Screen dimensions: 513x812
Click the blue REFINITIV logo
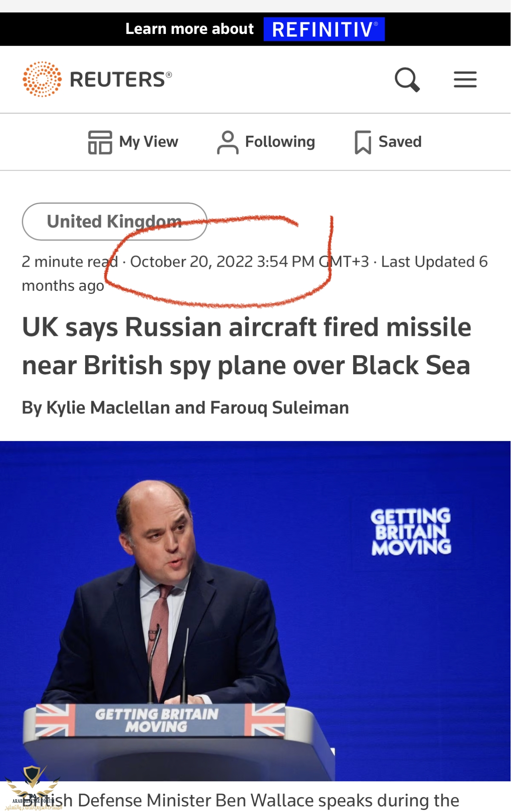324,29
